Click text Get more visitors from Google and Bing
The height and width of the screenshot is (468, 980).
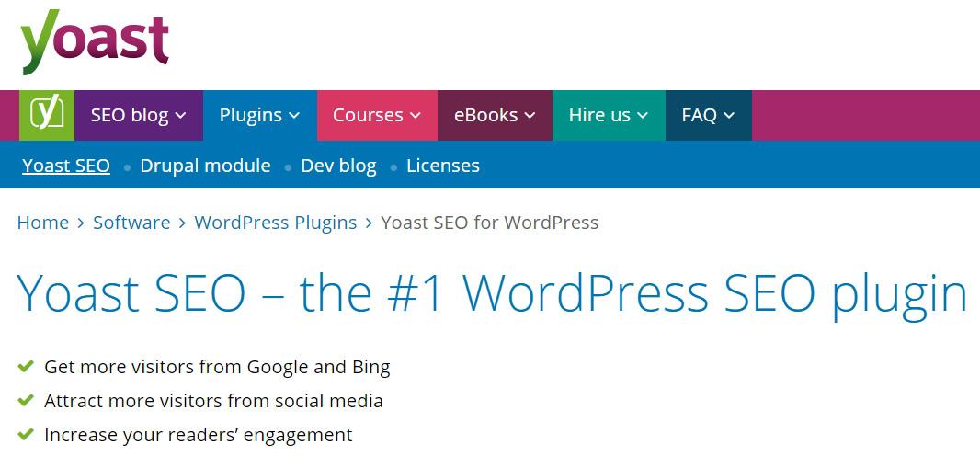(x=218, y=367)
